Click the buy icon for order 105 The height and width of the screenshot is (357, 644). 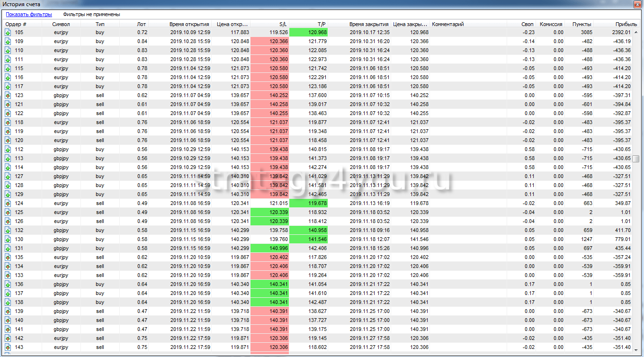pos(8,32)
